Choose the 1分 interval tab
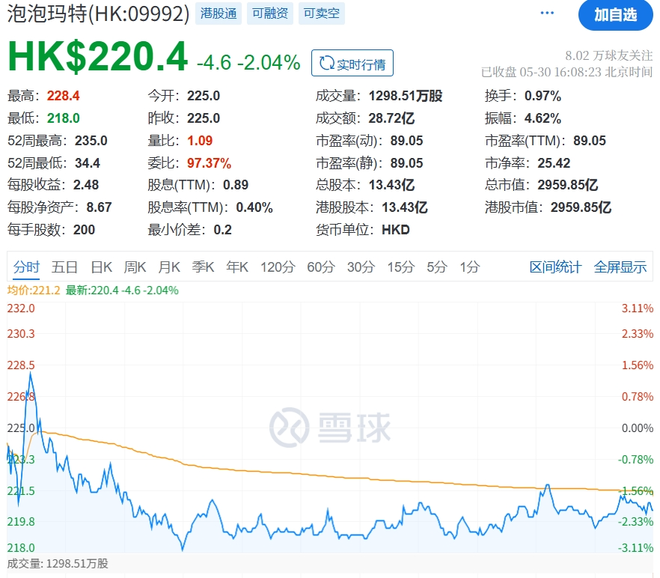This screenshot has height=578, width=660. (x=469, y=267)
